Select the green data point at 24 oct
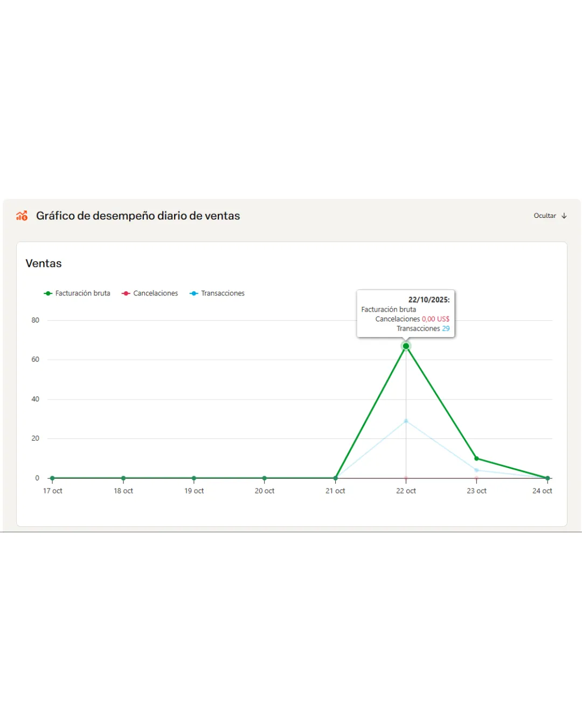Screen dimensions: 582x728 (x=548, y=478)
